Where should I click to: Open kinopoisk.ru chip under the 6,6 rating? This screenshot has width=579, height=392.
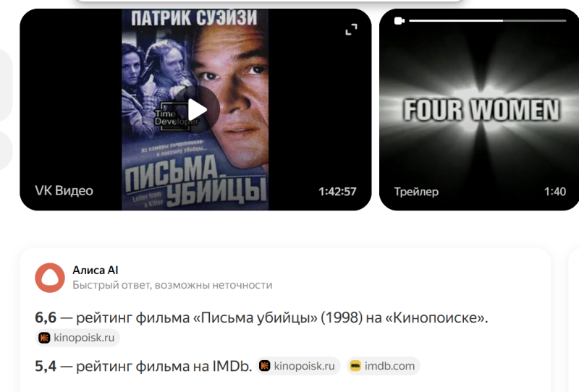77,338
